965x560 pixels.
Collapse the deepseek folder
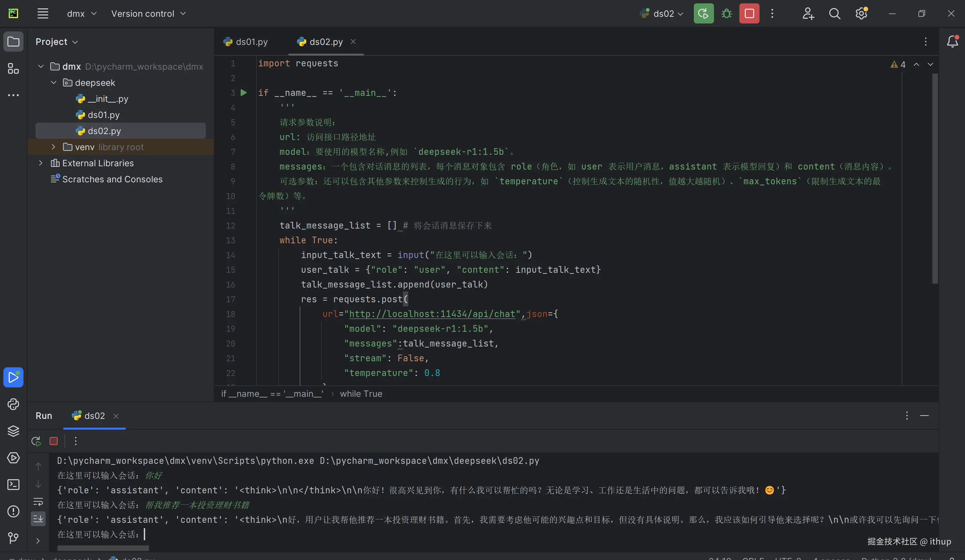coord(53,83)
